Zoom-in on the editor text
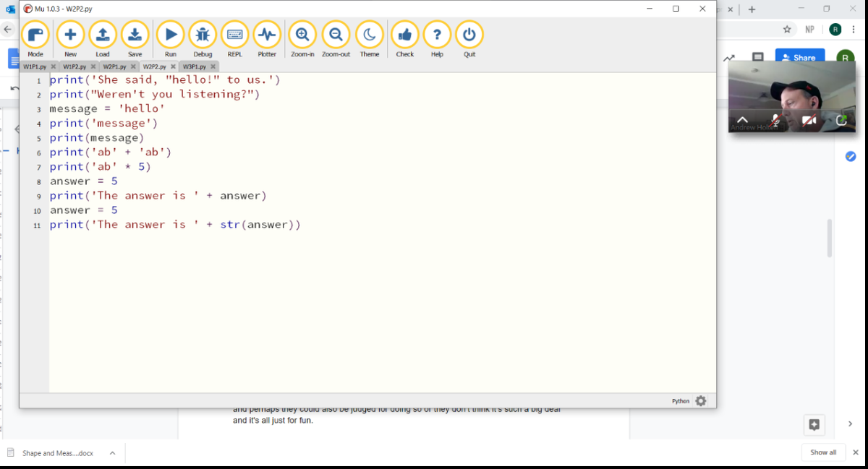868x469 pixels. pos(302,35)
